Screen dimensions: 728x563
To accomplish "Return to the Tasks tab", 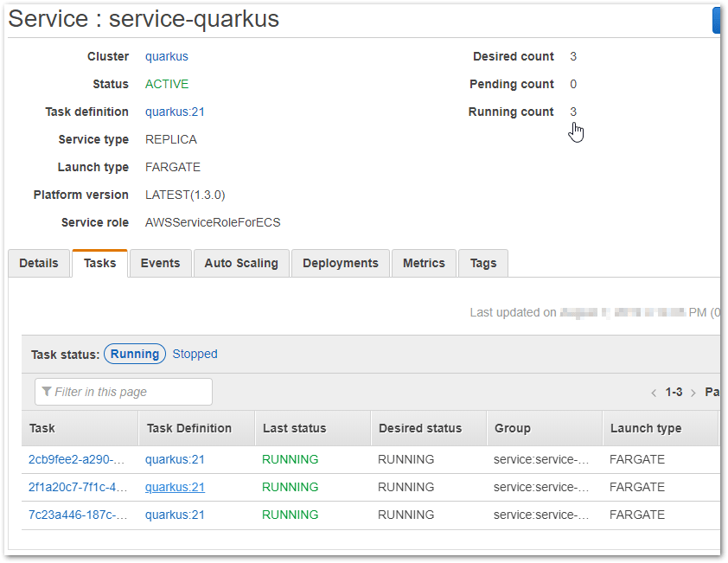I will click(x=99, y=263).
